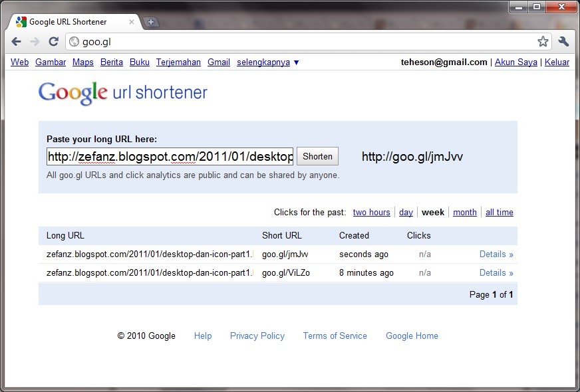Open the Help footer link

click(203, 336)
